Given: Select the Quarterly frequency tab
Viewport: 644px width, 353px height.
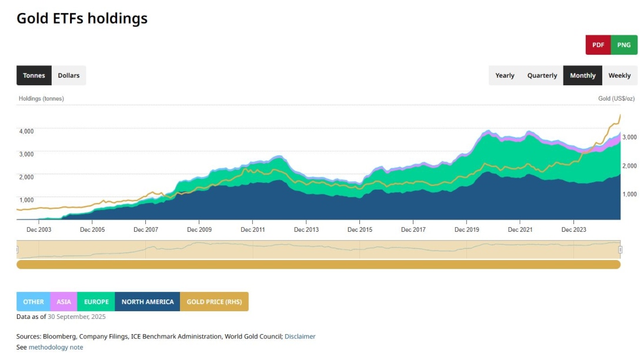Looking at the screenshot, I should (x=542, y=75).
